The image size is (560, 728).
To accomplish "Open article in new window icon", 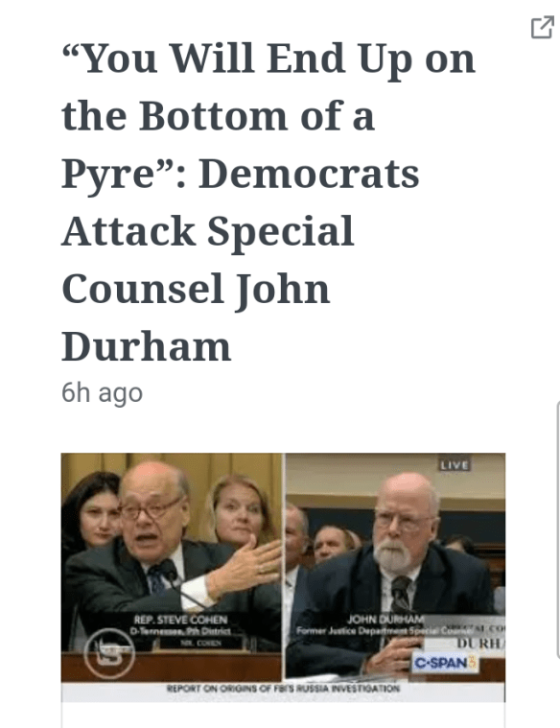I will [542, 27].
